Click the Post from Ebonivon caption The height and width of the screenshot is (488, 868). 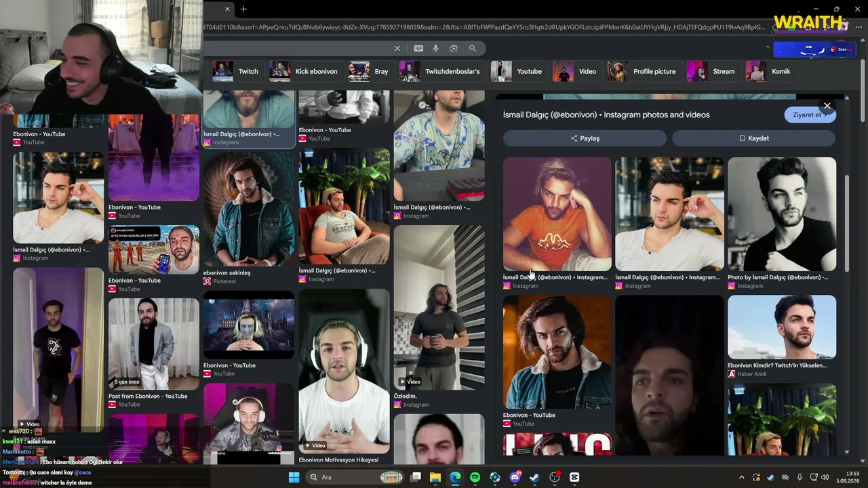pos(148,396)
